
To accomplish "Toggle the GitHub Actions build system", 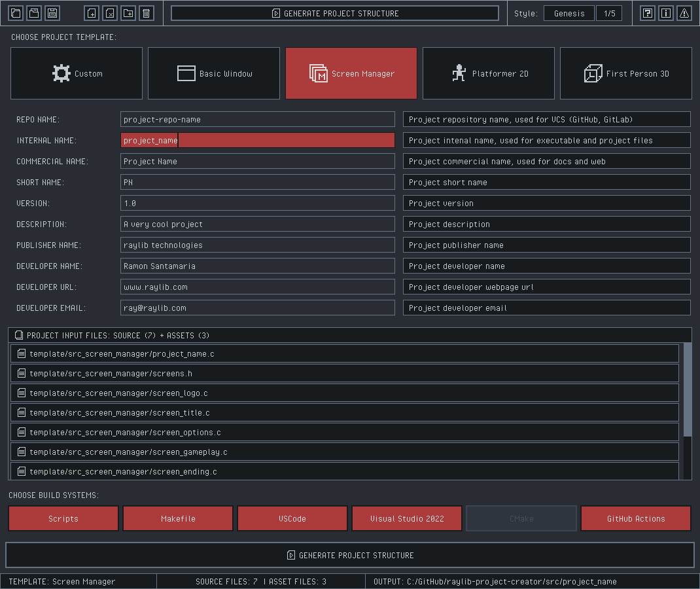I will [636, 518].
